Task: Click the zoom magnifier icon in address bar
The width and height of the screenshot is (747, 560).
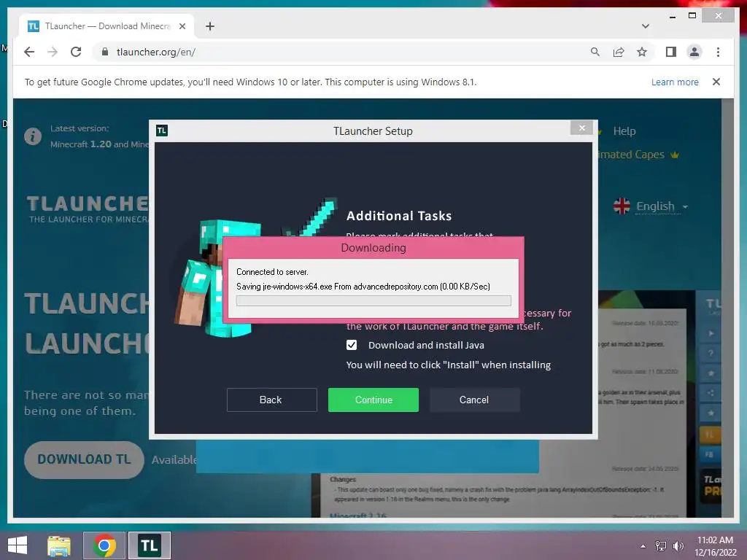Action: coord(595,52)
